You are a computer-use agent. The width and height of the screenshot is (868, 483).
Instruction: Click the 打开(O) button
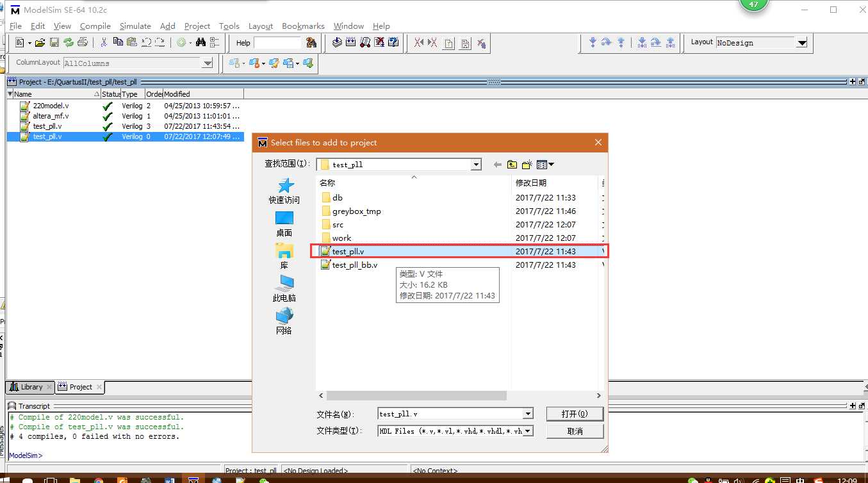pyautogui.click(x=574, y=414)
